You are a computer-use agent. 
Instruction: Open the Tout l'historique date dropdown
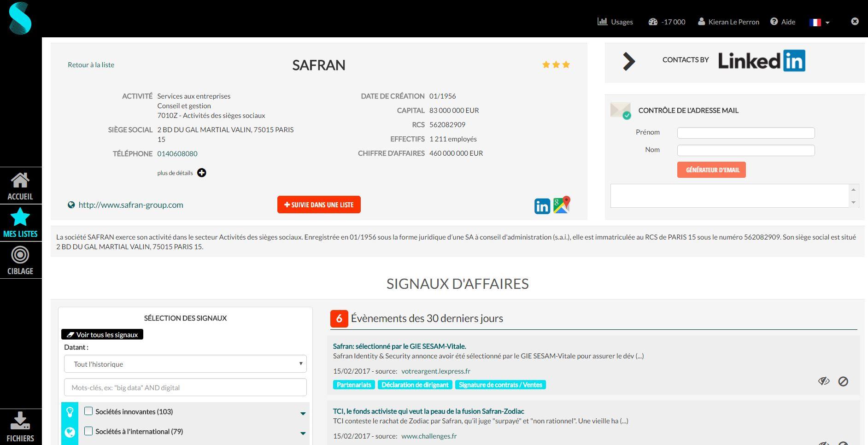point(185,364)
